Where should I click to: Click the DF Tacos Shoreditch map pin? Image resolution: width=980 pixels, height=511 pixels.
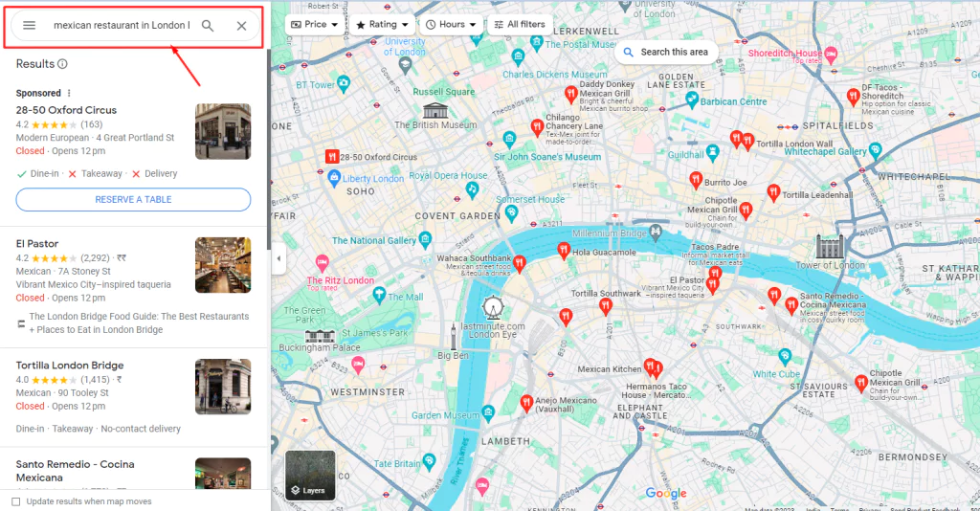(853, 97)
